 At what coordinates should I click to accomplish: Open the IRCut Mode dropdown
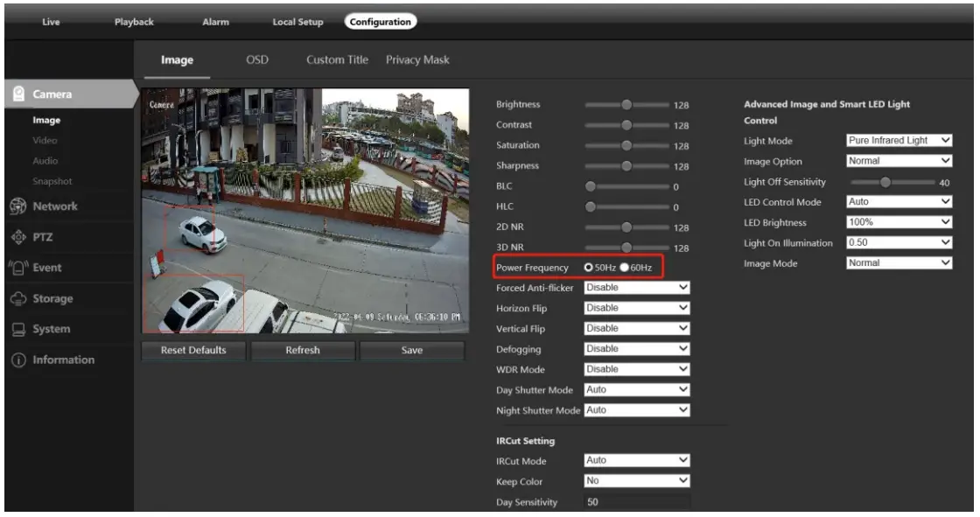click(x=637, y=460)
